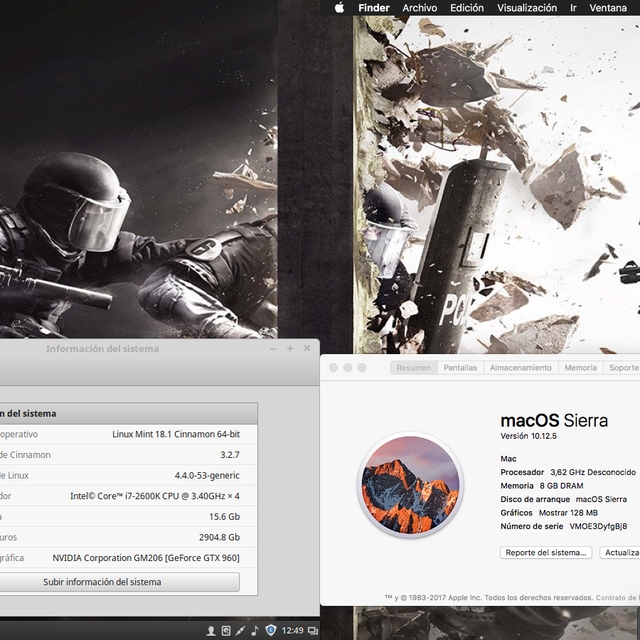Minimize the Información del sistema window

click(273, 349)
